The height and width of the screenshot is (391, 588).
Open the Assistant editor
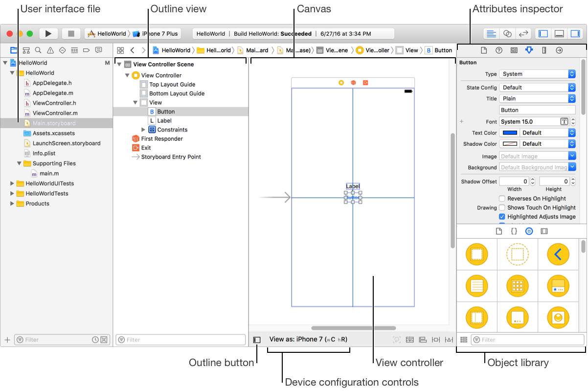click(507, 34)
